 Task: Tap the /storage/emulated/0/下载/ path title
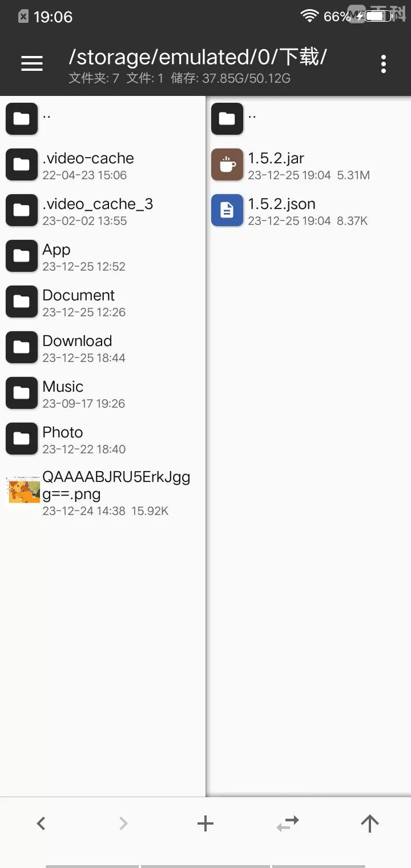coord(198,57)
